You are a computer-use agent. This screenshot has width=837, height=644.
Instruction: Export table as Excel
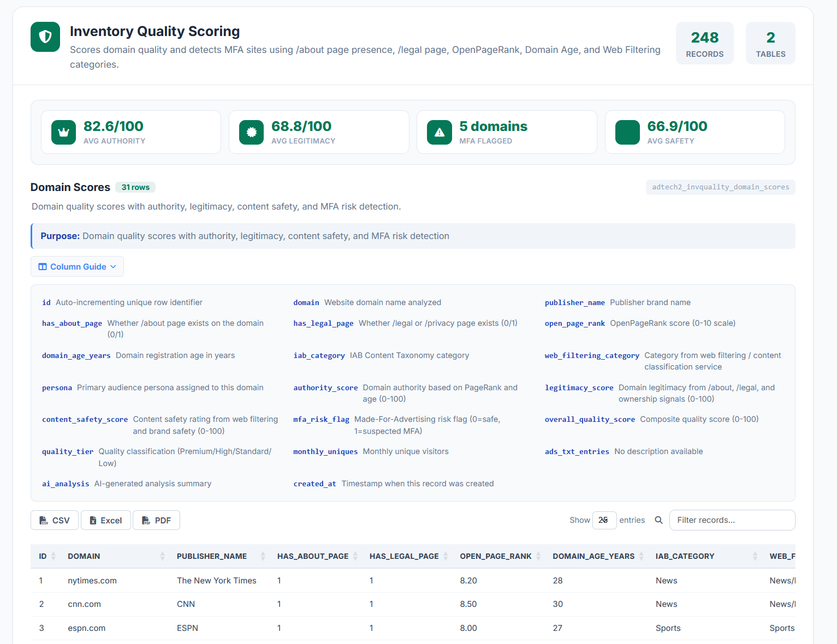[106, 520]
